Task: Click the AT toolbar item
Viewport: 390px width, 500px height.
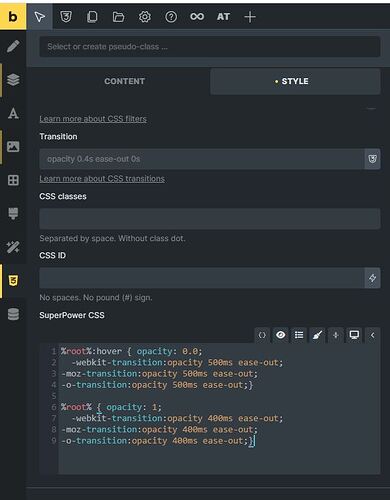Action: 223,17
